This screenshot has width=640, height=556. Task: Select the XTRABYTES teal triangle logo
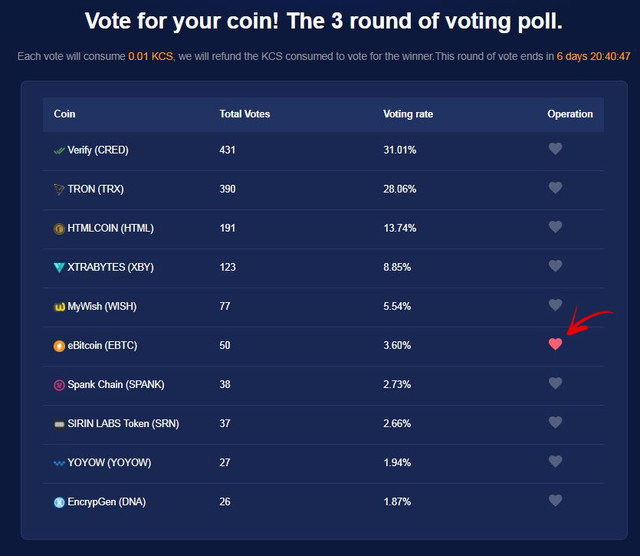(59, 267)
